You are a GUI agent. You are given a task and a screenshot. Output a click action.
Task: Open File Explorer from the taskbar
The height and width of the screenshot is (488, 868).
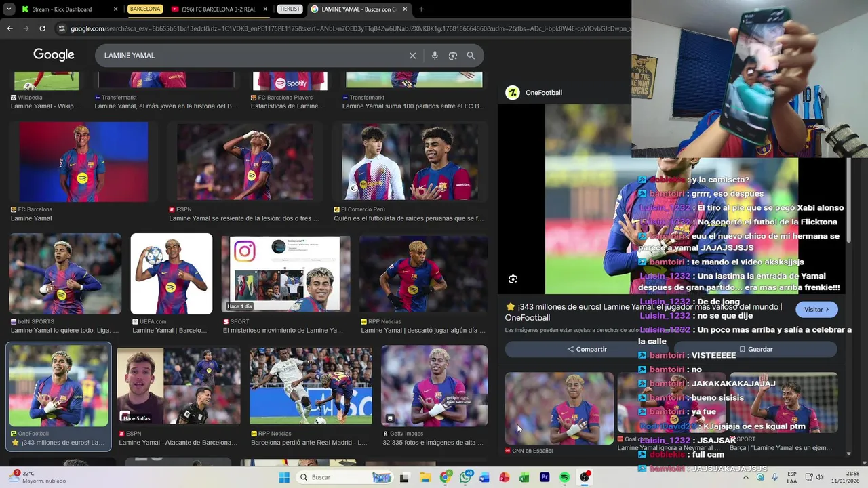[425, 477]
